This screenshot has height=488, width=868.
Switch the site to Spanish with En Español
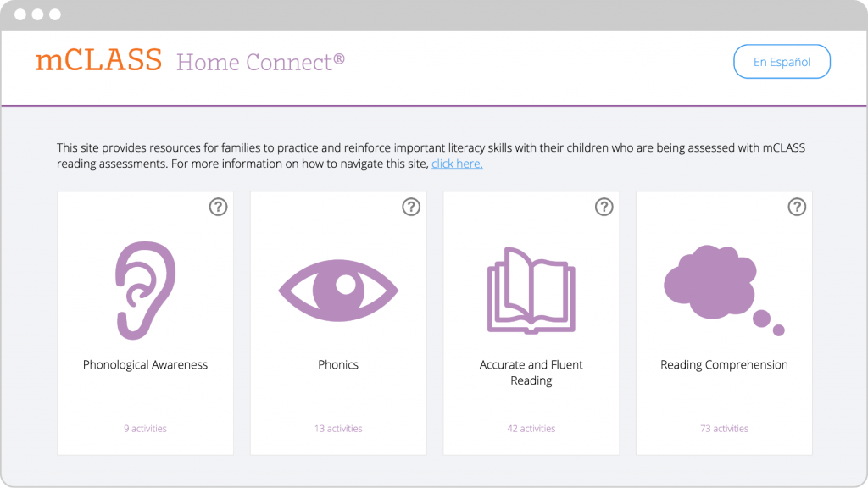[782, 61]
